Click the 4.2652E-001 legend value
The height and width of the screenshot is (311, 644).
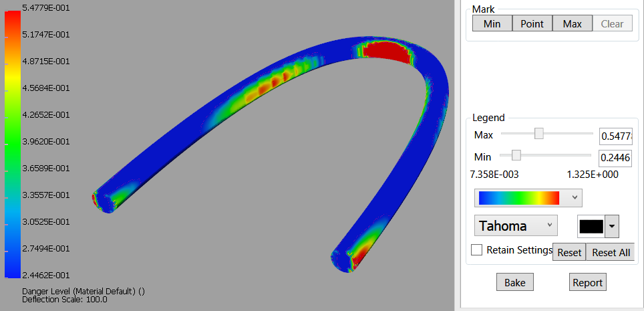[45, 115]
